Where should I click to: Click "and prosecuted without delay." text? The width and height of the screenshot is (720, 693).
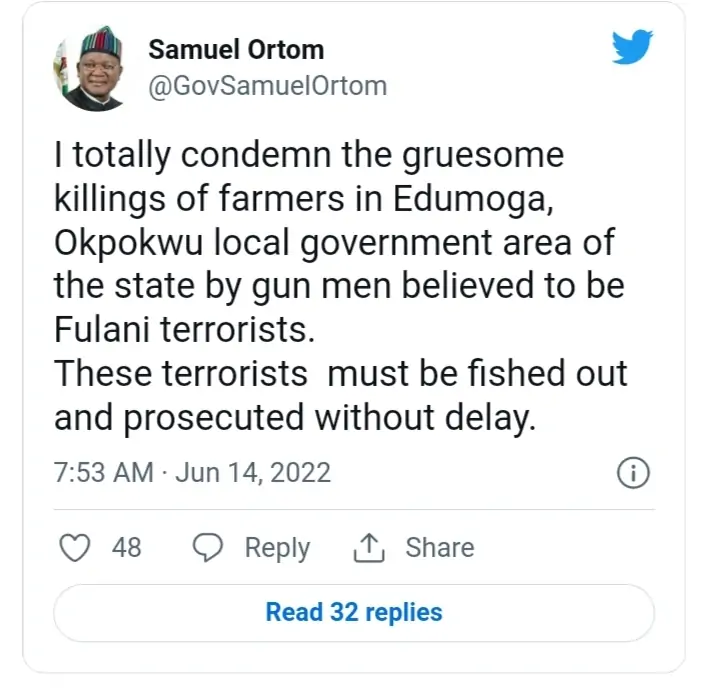(295, 418)
